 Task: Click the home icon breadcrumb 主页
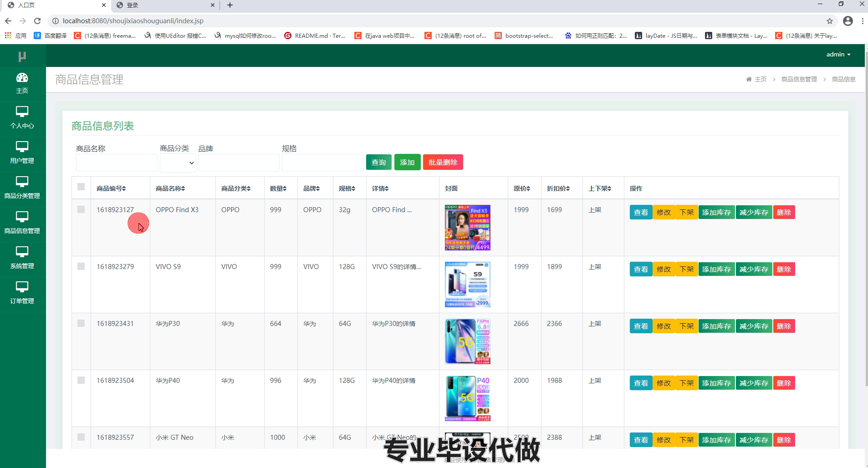pos(756,79)
